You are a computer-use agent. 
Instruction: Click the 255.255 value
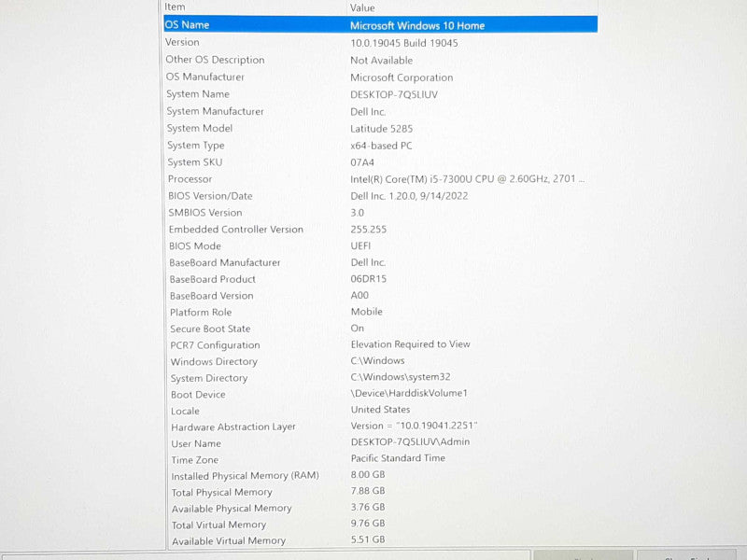tap(368, 229)
